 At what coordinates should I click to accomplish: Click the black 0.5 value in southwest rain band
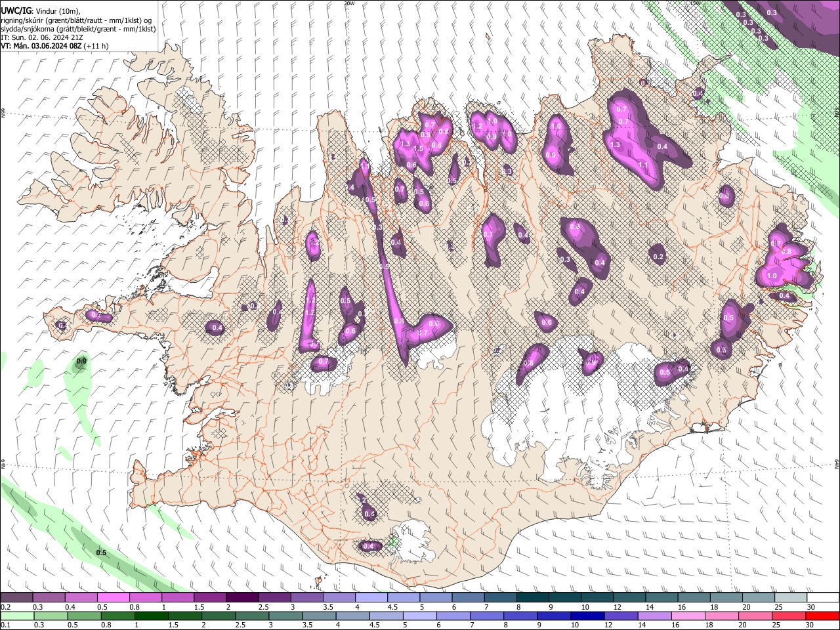click(x=101, y=553)
